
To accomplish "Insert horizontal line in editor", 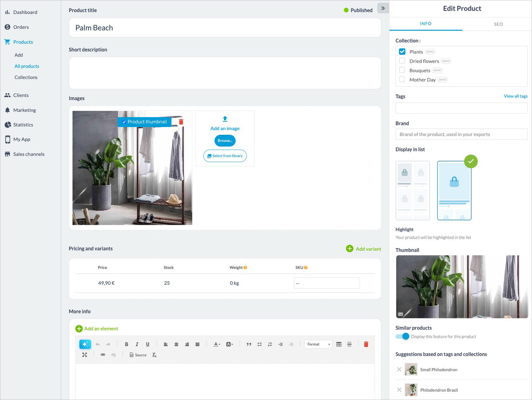I will (x=349, y=344).
